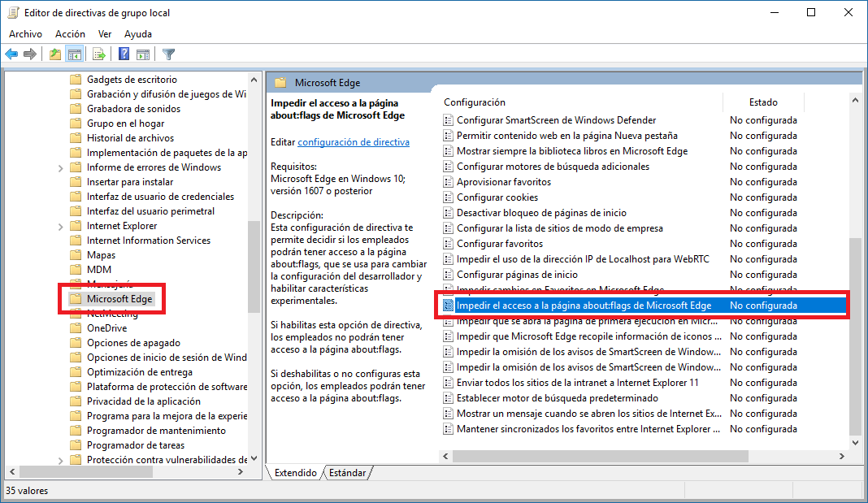Select Mostrar un mensaje cuando se abren sitios policy

(589, 414)
